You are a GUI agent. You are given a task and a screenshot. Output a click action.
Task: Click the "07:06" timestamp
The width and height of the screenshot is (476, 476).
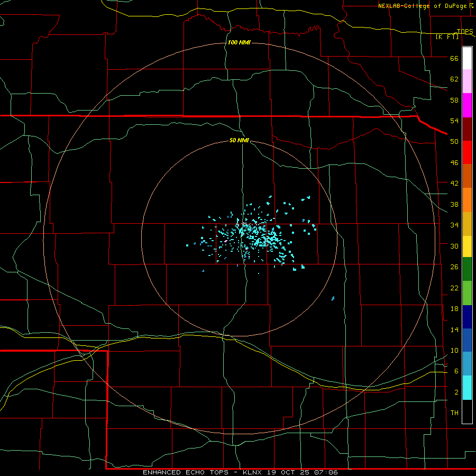(x=327, y=472)
